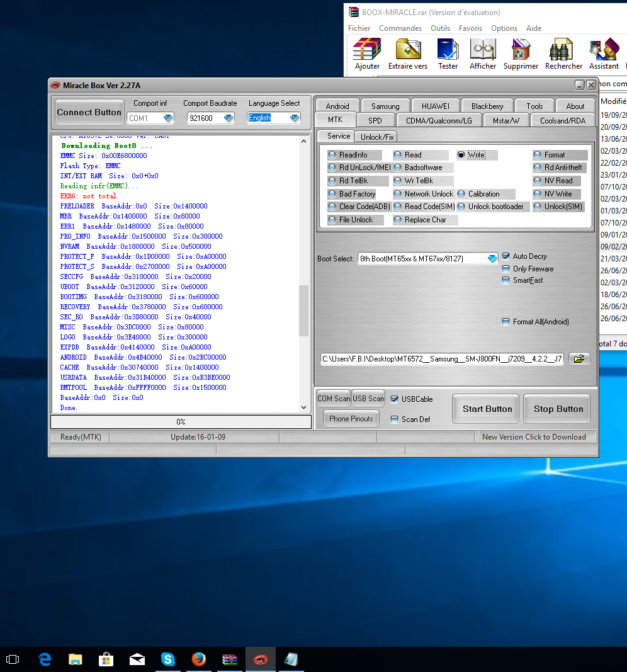Screen dimensions: 627x672
Task: Open the firmware file browse folder icon
Action: (x=579, y=359)
